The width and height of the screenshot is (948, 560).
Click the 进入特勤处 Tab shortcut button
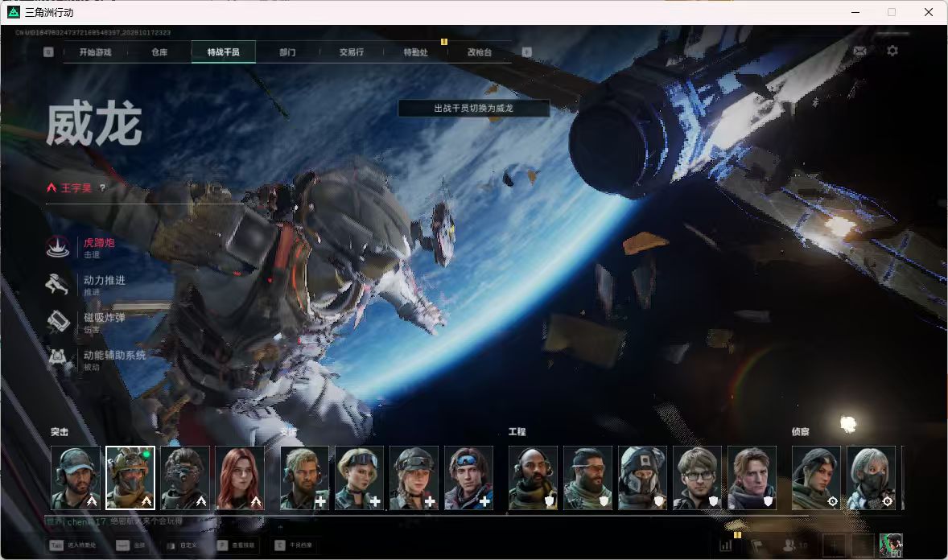(x=73, y=546)
